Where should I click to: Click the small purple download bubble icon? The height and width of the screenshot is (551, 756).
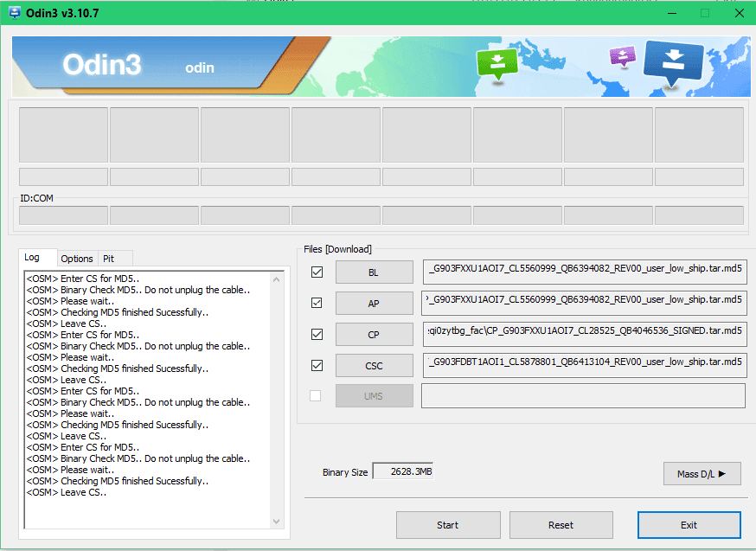tap(623, 56)
